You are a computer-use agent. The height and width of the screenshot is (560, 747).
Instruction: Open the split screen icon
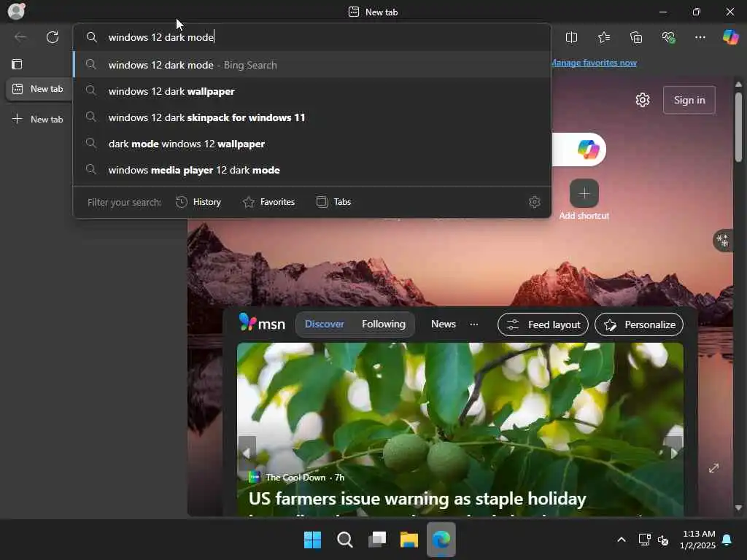tap(571, 38)
